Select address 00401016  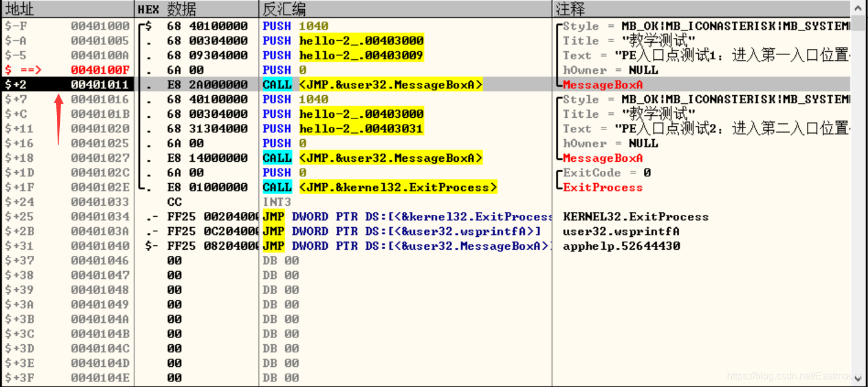pyautogui.click(x=100, y=99)
